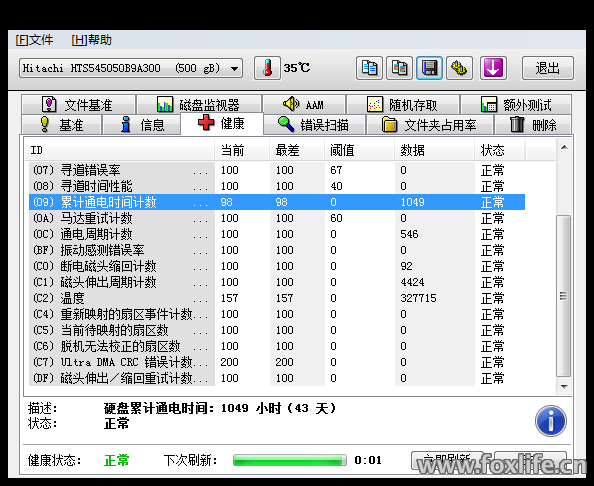Click the copy text to clipboard icon
The width and height of the screenshot is (594, 486).
click(x=369, y=68)
